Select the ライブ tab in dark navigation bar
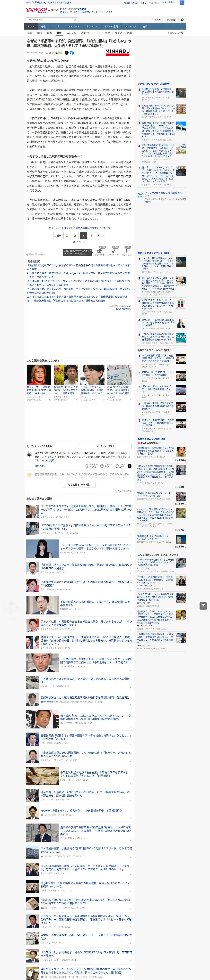Viewport: 210px width, 980px height. pyautogui.click(x=56, y=27)
